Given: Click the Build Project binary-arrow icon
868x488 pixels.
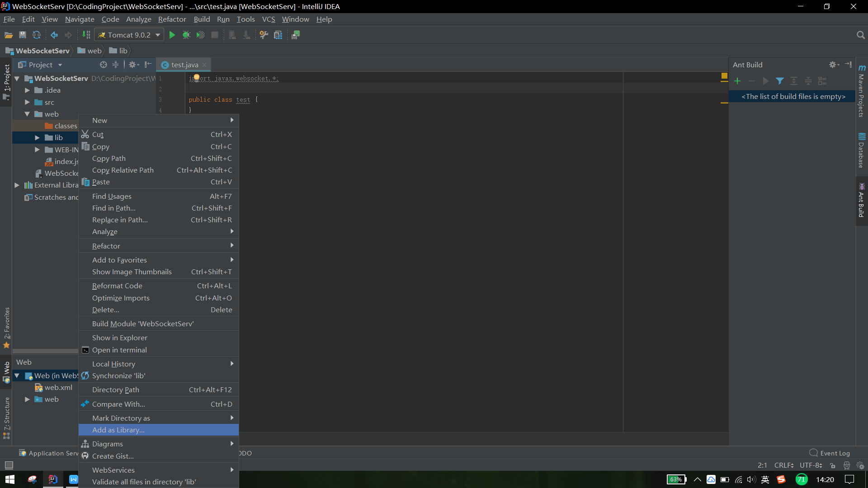Looking at the screenshot, I should click(86, 35).
